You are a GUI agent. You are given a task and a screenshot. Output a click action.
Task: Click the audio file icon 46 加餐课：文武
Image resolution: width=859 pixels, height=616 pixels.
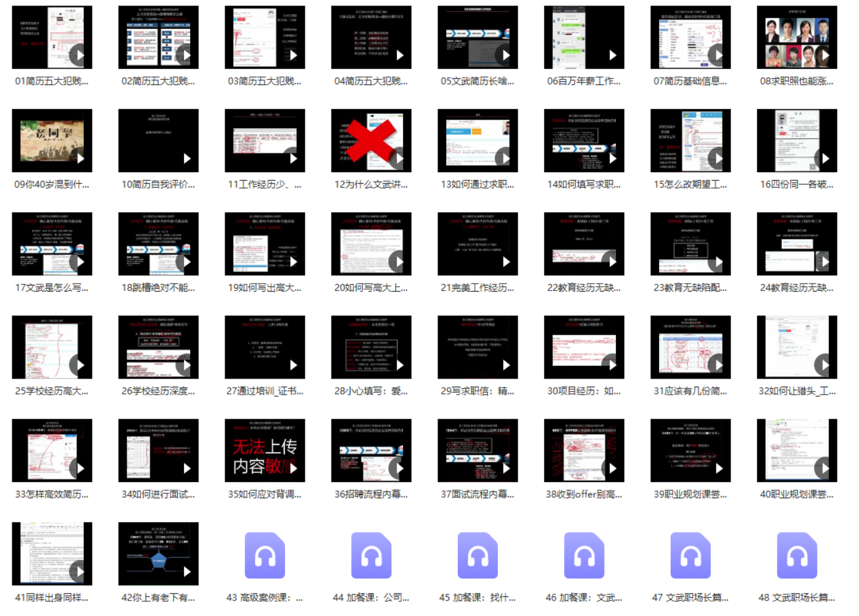click(584, 556)
